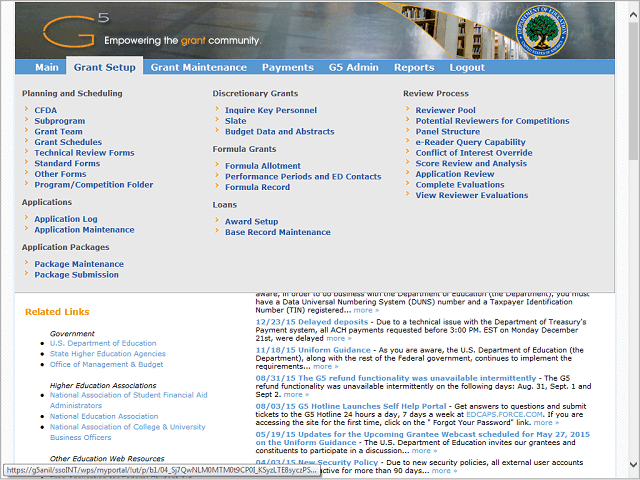Open the 04/03/15 New Security Policy item
This screenshot has width=640, height=480.
point(317,463)
